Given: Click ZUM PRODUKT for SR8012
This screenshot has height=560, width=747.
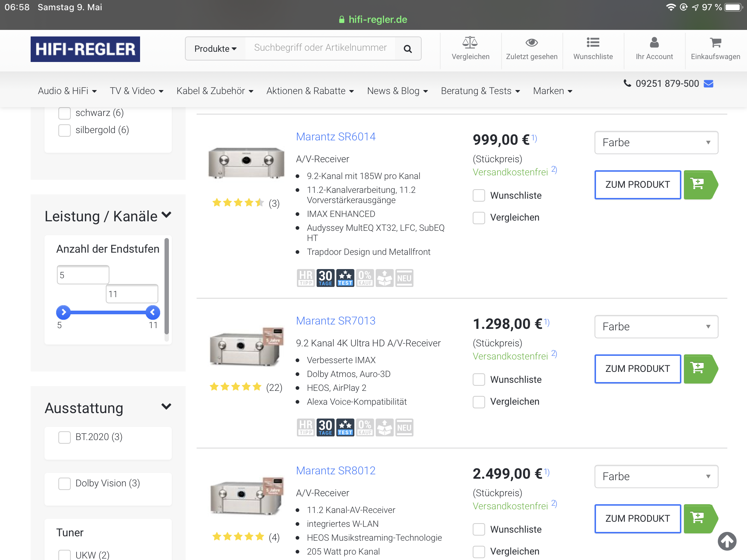Looking at the screenshot, I should (x=638, y=519).
